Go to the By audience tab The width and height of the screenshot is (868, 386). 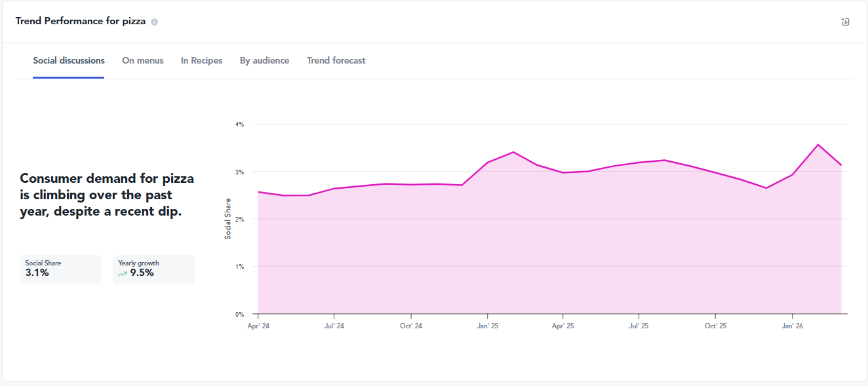(264, 60)
